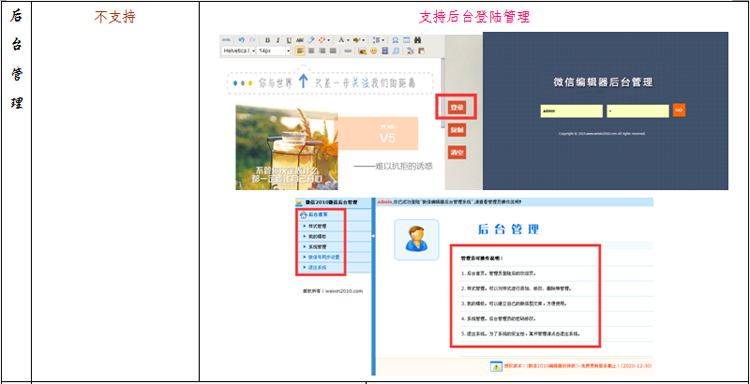Select the V5 YEAR orange block
Viewport: 750px width, 384px height.
(x=378, y=134)
